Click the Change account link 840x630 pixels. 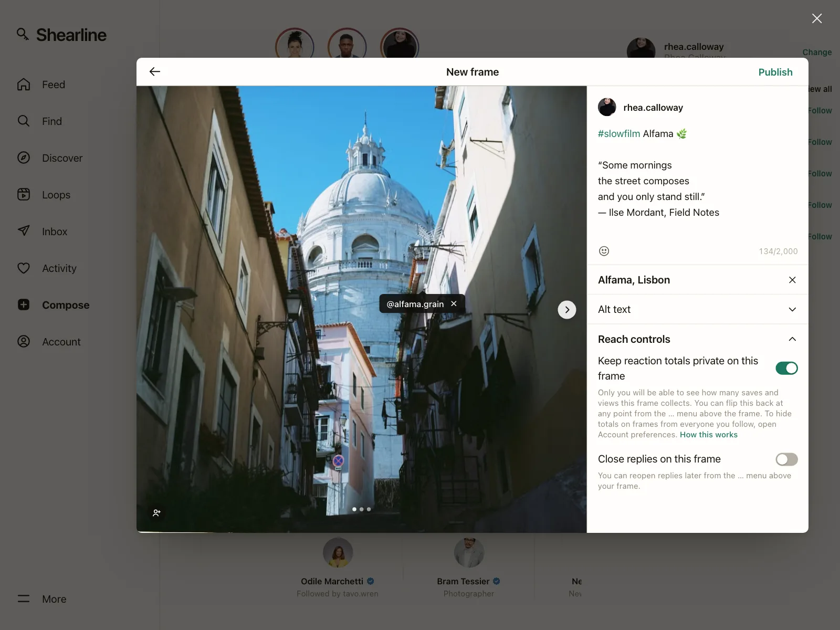coord(817,52)
